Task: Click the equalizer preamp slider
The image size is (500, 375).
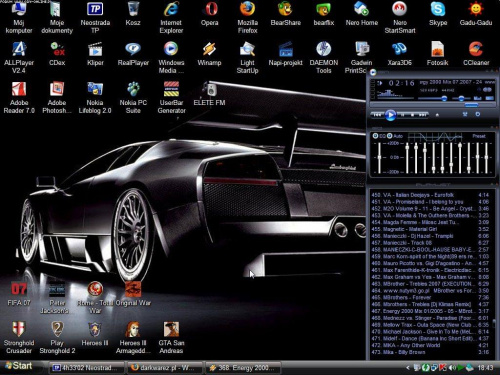Action: (379, 158)
